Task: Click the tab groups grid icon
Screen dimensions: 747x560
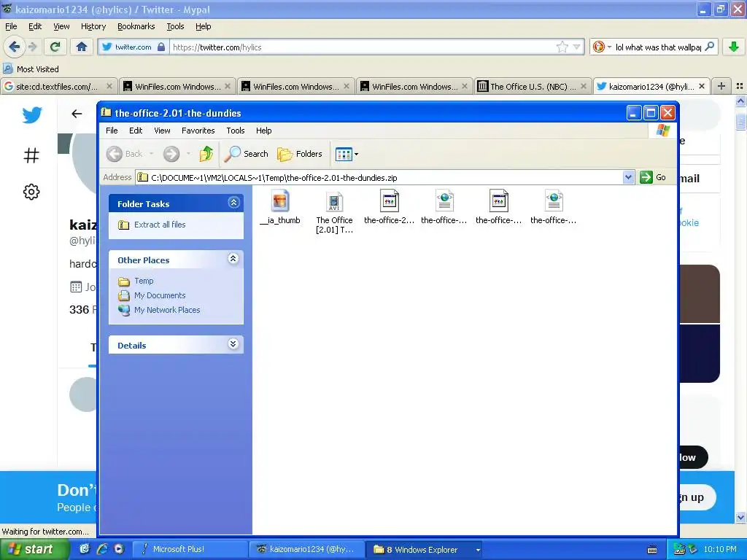Action: click(740, 86)
